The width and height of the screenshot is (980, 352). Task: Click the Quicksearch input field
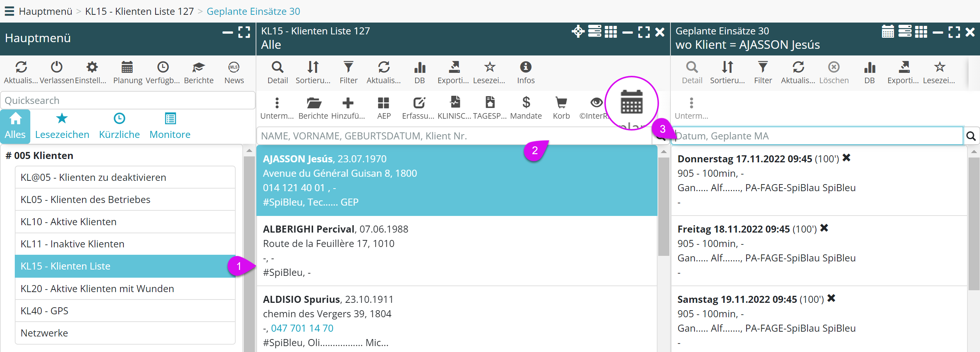[127, 100]
